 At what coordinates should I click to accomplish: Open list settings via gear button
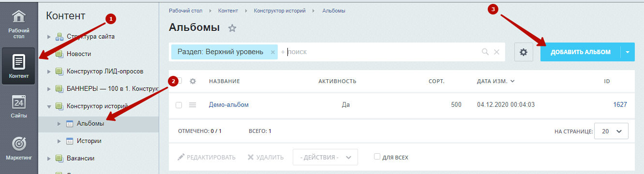coord(523,52)
